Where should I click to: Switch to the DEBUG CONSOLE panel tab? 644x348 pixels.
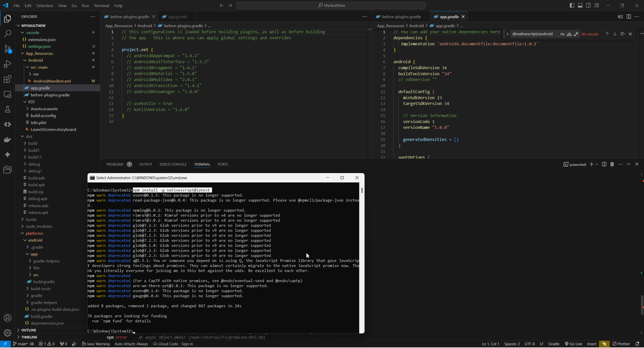[173, 164]
